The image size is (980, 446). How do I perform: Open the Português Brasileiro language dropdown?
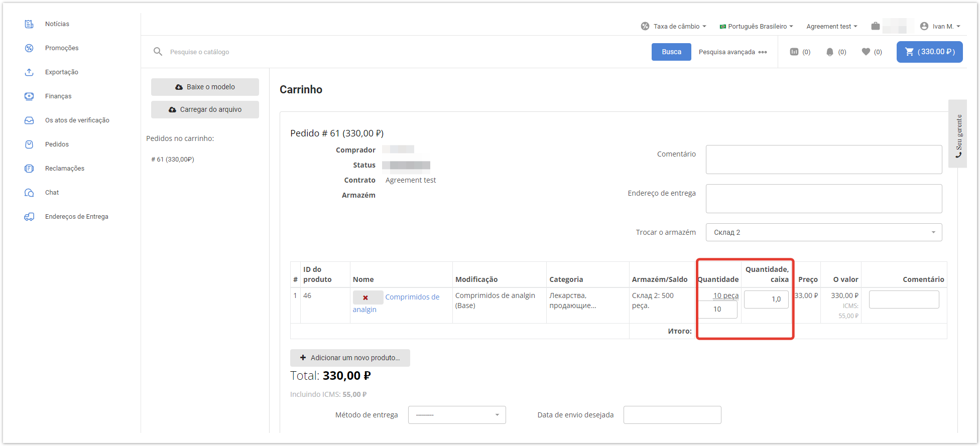tap(757, 26)
